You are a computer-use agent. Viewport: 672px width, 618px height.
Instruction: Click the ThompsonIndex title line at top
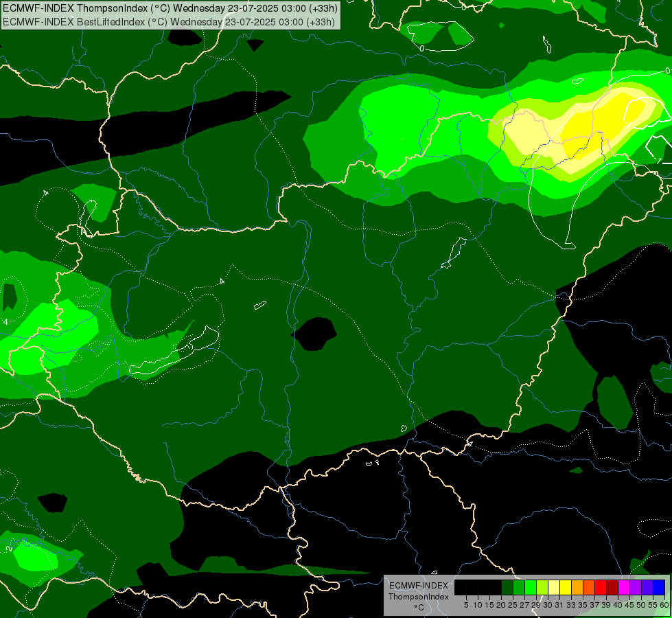tap(170, 8)
